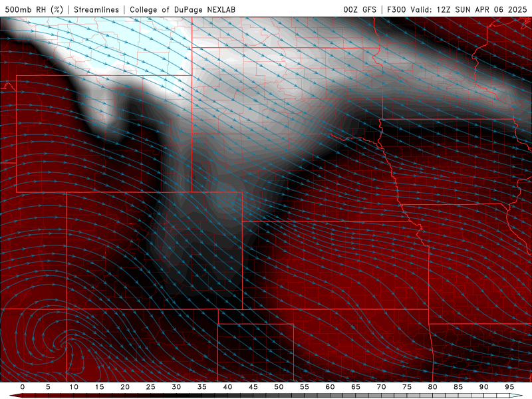Click the colorbar label "35"
532x399 pixels.
[x=202, y=387]
